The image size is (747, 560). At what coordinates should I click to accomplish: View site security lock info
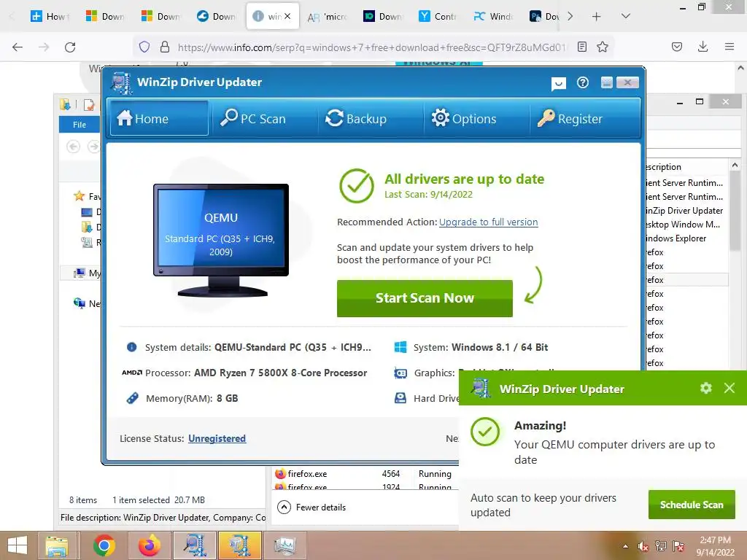tap(165, 47)
